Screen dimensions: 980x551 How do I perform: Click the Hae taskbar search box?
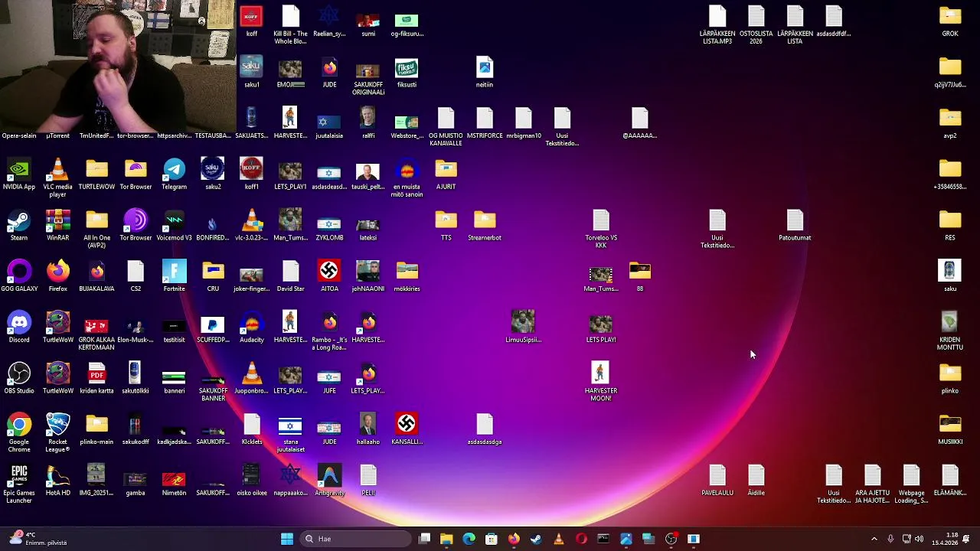356,539
